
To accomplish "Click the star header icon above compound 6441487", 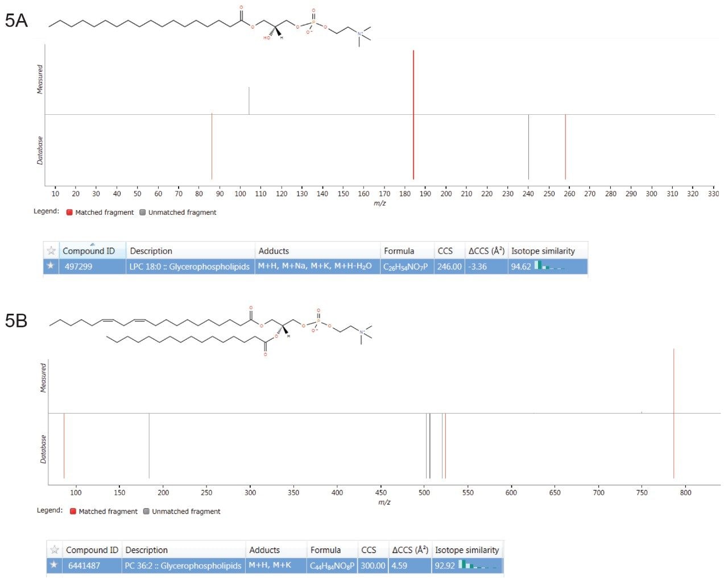I will [55, 550].
